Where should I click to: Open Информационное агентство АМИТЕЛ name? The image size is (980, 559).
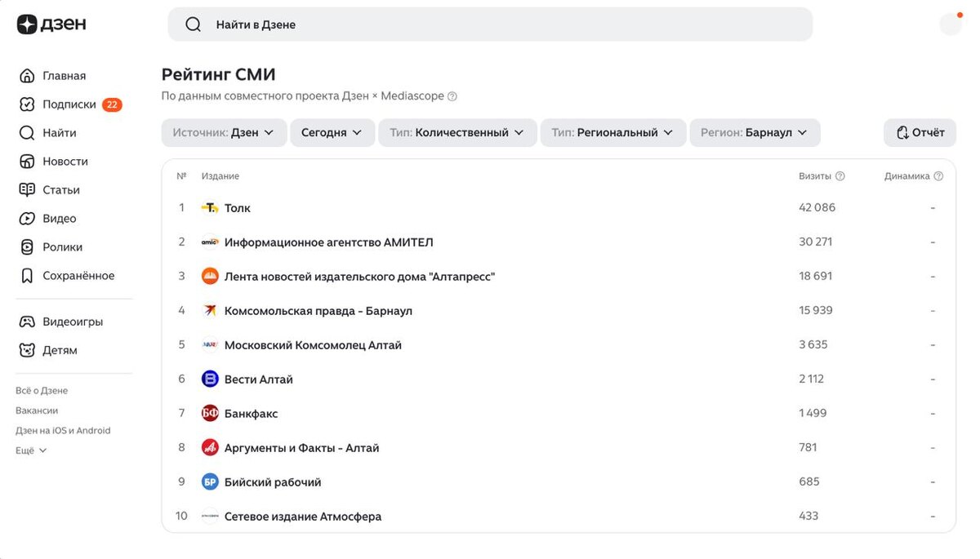[x=329, y=242]
